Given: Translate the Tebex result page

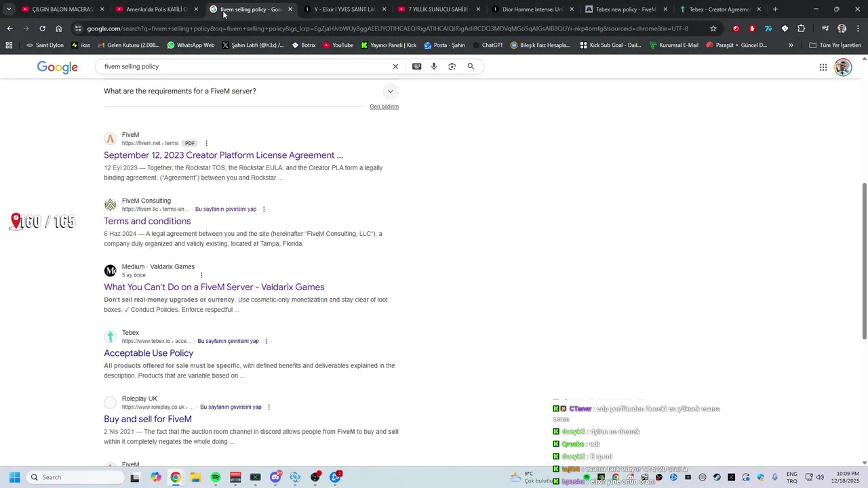Looking at the screenshot, I should coord(228,341).
